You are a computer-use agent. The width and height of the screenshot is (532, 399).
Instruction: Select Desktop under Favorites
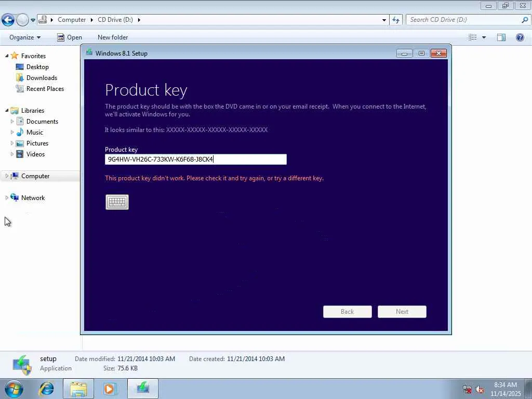click(x=37, y=67)
